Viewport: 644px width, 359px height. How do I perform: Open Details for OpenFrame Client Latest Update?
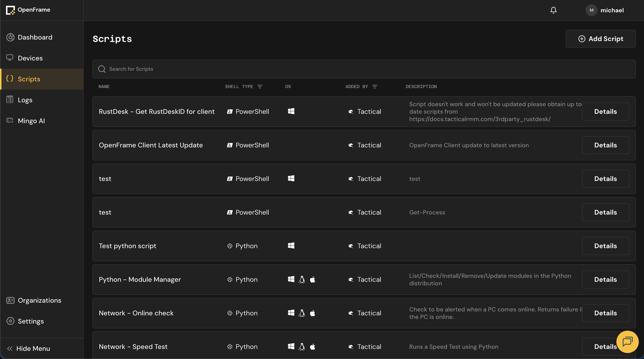[x=605, y=145]
